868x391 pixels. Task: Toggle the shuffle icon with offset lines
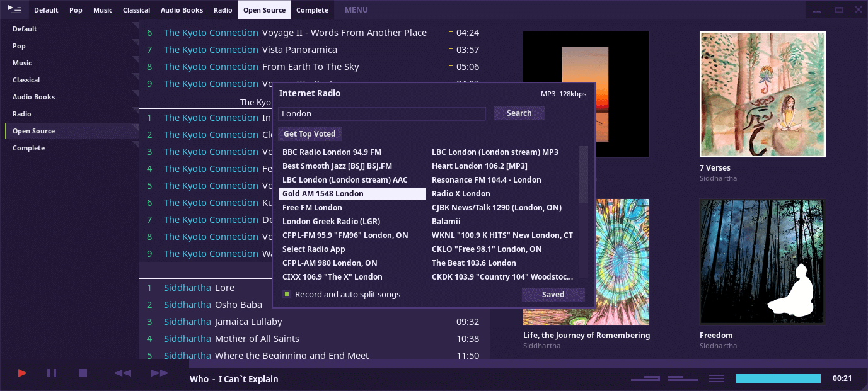click(683, 378)
